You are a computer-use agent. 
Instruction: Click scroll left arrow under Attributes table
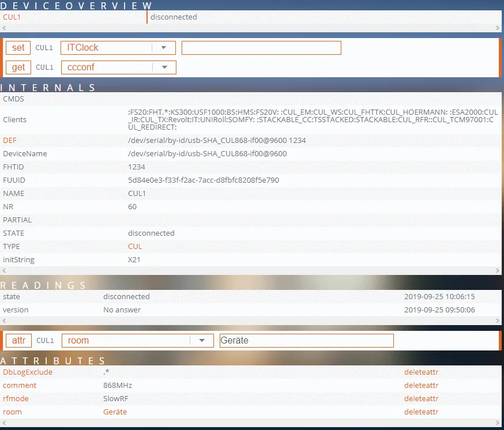[4, 423]
